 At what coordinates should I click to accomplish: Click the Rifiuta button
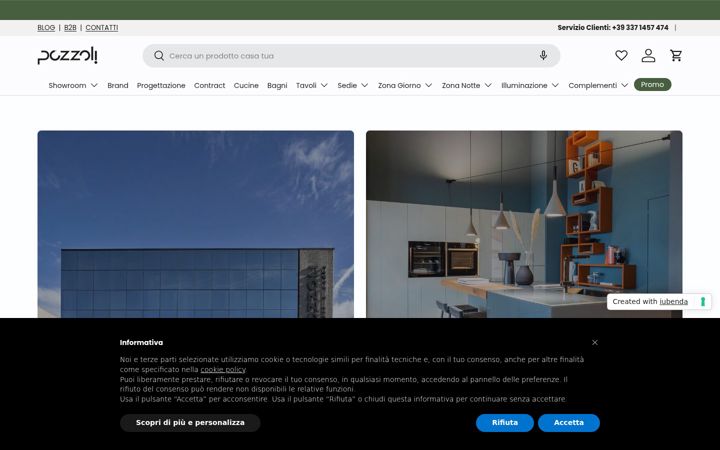[x=505, y=422]
